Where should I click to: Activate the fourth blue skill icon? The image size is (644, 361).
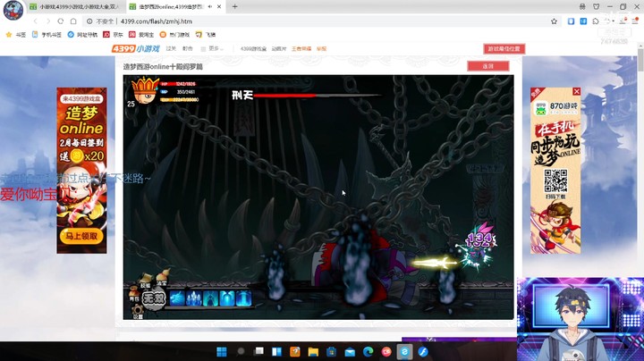pyautogui.click(x=226, y=298)
